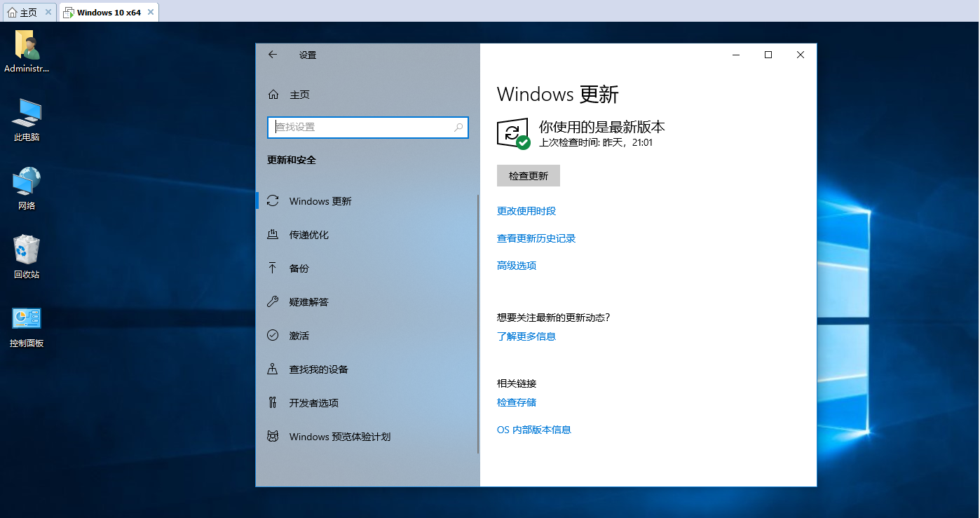Select the 激活 checkmark circle icon

pos(273,336)
